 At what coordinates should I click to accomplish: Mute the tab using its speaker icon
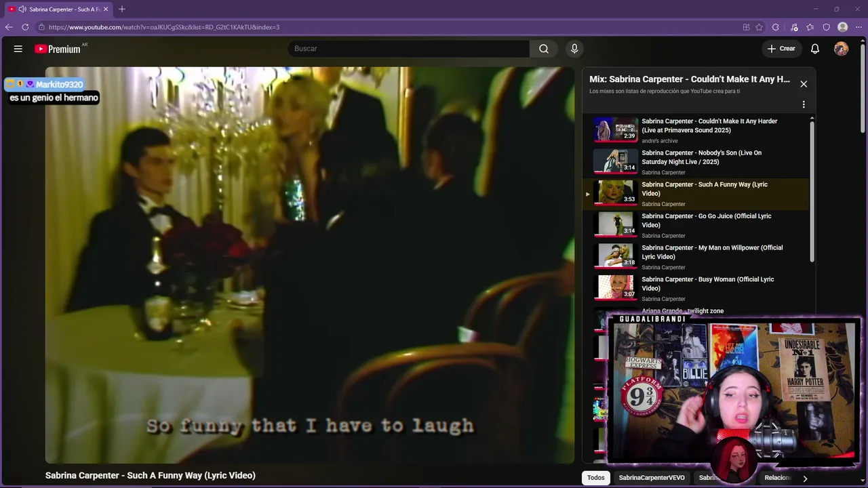click(x=22, y=9)
